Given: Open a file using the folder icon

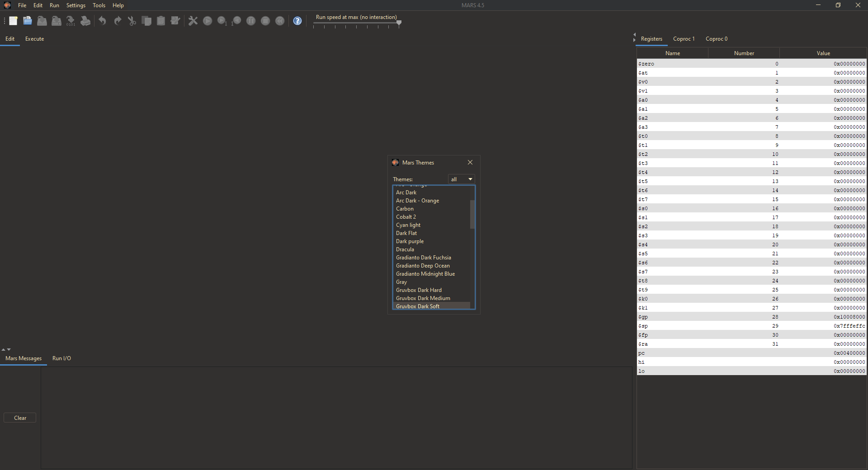Looking at the screenshot, I should point(28,21).
